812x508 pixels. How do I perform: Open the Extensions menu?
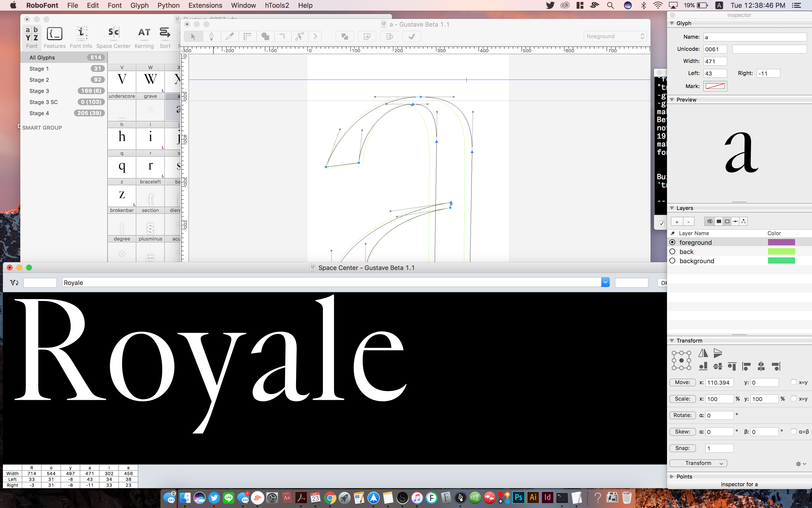pos(205,5)
